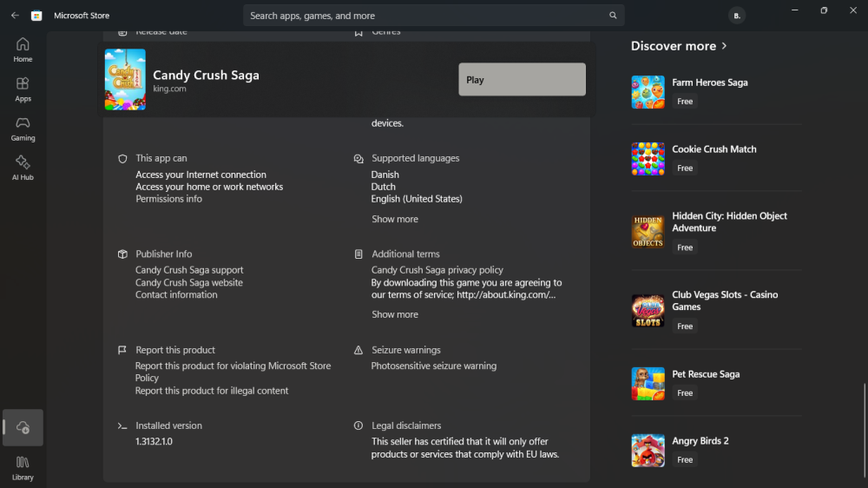The image size is (868, 488).
Task: Click Free button for Pet Rescue Saga
Action: (685, 392)
